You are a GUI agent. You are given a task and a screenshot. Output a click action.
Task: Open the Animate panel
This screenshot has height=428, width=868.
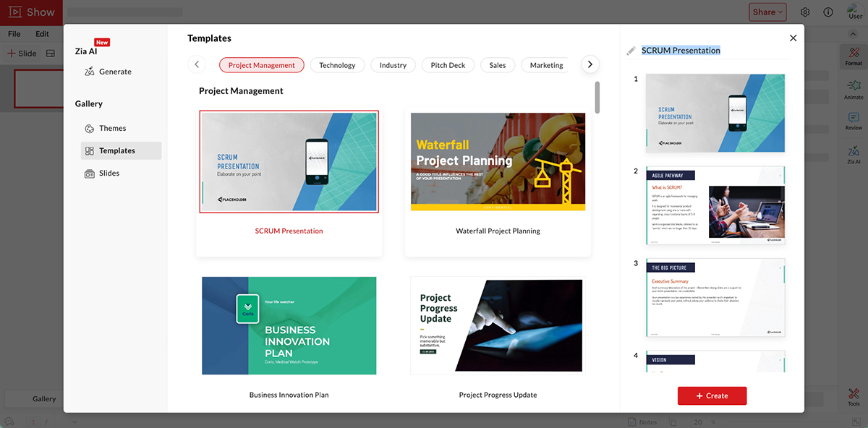(x=854, y=90)
